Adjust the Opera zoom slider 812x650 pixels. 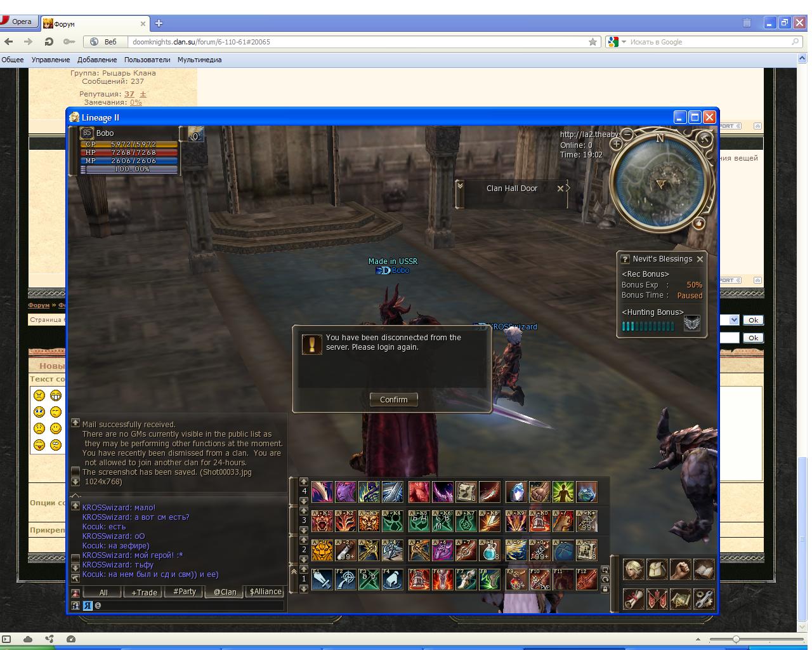tap(736, 639)
